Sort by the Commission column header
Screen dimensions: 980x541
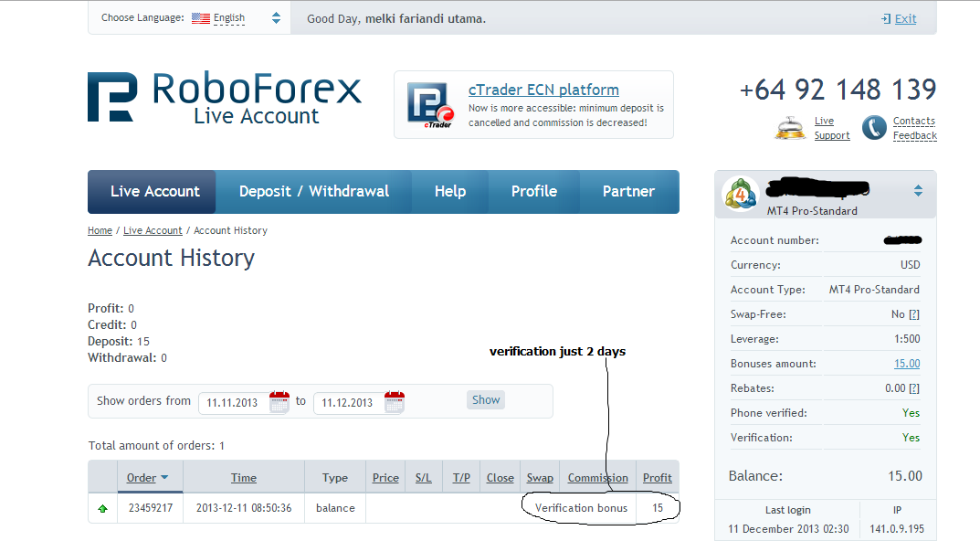[598, 478]
